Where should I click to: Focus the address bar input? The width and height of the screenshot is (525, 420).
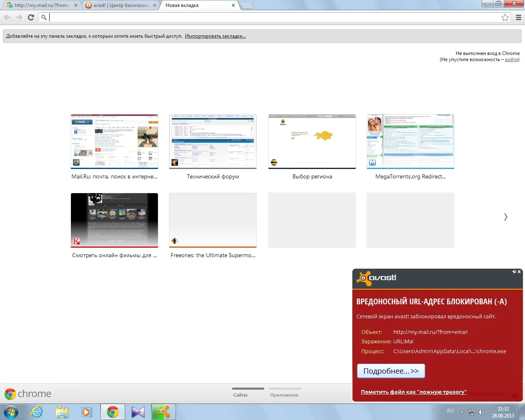(274, 17)
